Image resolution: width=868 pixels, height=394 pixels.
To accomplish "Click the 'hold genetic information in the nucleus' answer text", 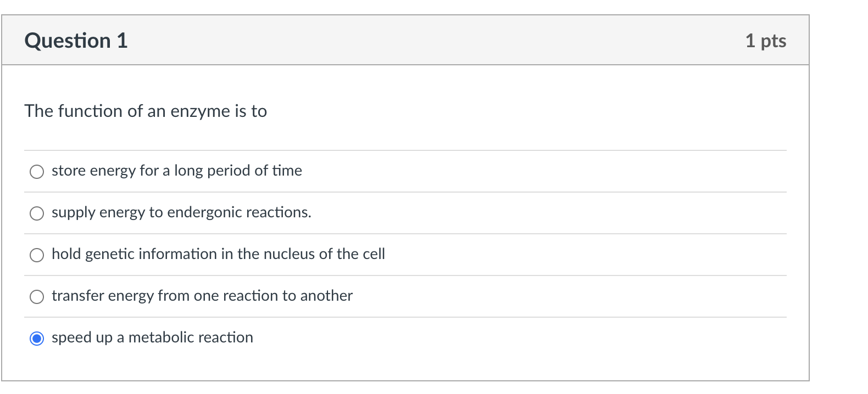I will pyautogui.click(x=218, y=254).
